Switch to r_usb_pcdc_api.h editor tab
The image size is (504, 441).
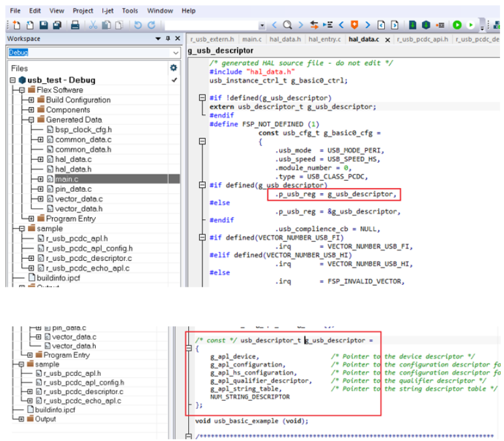423,39
